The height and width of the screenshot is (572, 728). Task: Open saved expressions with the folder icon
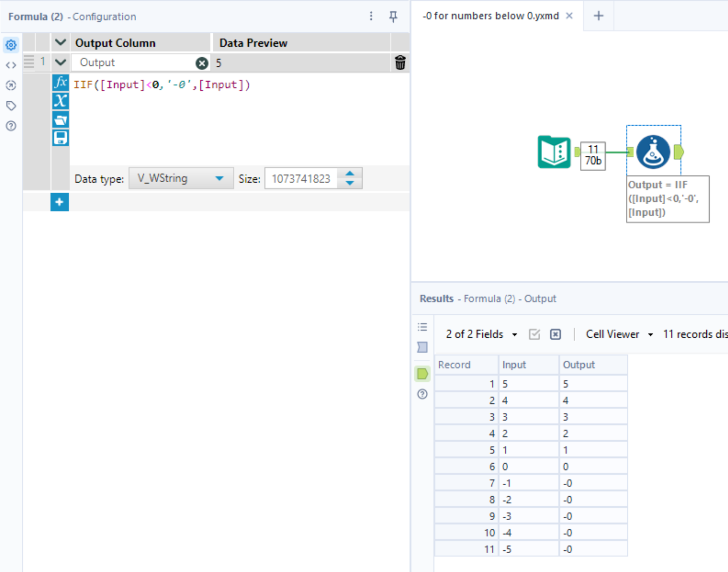click(x=61, y=119)
